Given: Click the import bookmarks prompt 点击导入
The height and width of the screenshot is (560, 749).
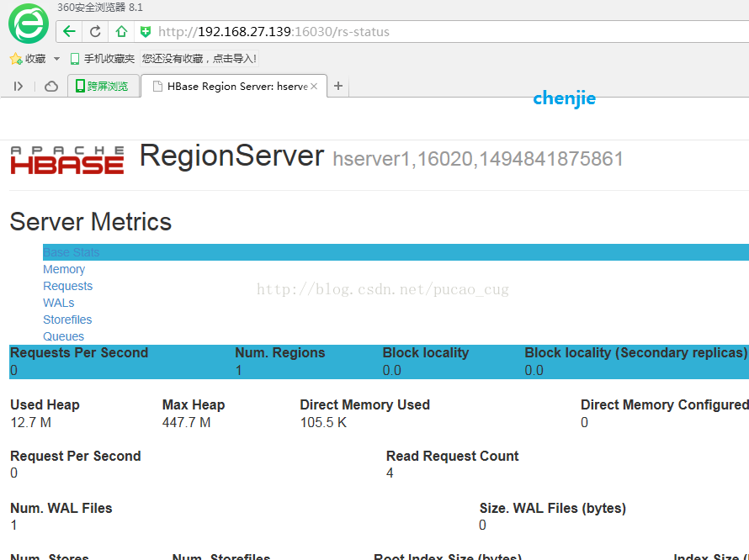Looking at the screenshot, I should click(199, 59).
